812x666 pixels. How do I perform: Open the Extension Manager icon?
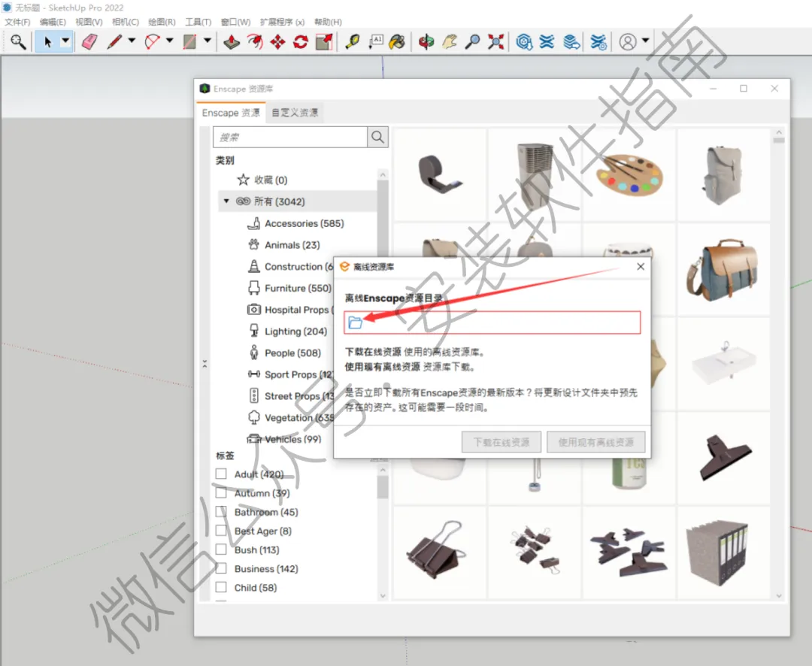(598, 42)
